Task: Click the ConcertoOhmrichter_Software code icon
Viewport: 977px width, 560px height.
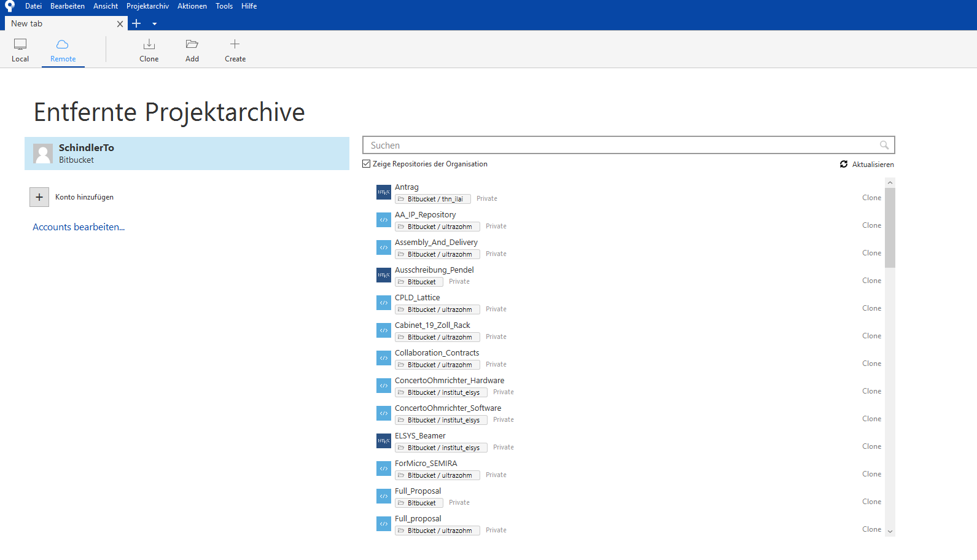Action: pyautogui.click(x=384, y=413)
